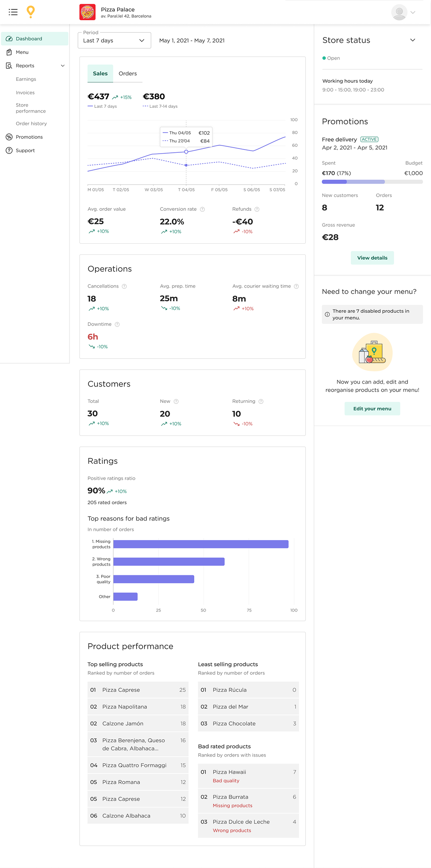Screen dimensions: 431x868
Task: Select Pizza Hawaii bad rated product
Action: [x=248, y=776]
